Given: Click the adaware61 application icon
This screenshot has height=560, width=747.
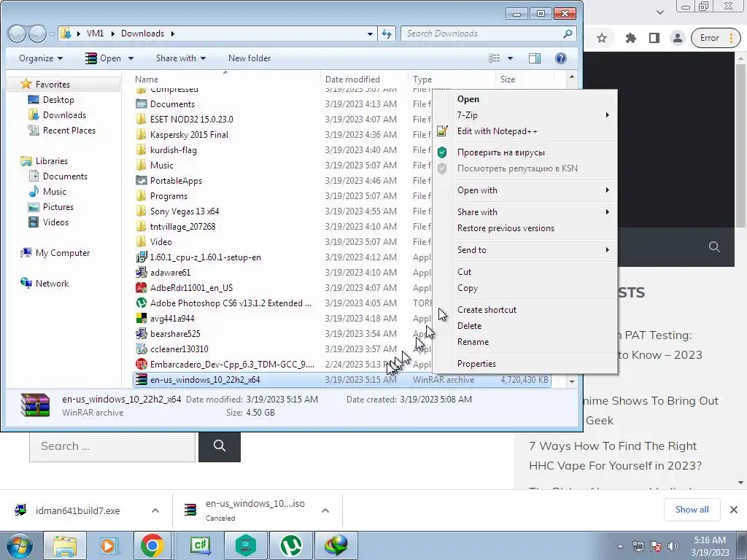Looking at the screenshot, I should pos(141,273).
